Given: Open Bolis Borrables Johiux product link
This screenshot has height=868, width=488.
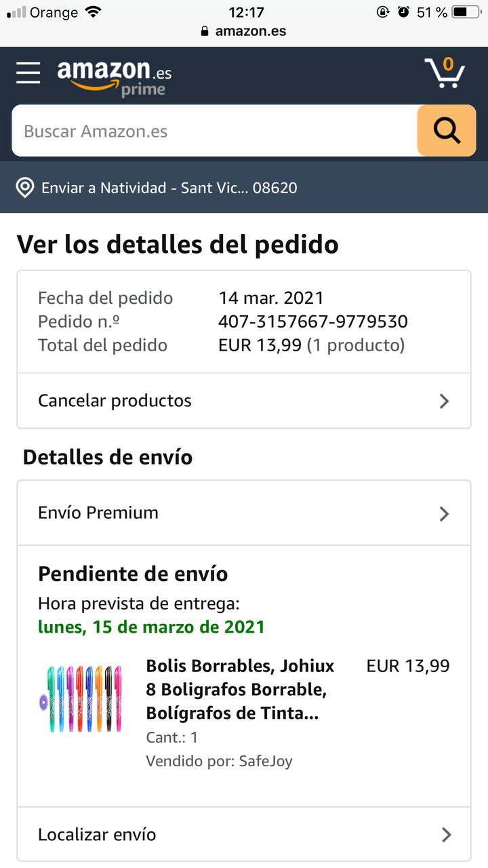Looking at the screenshot, I should 241,690.
